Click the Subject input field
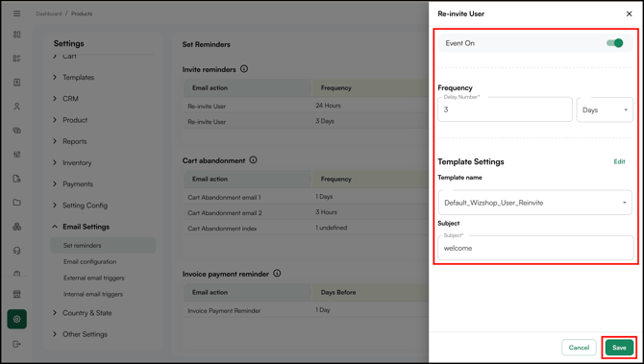Viewport: 644px width, 364px height. 535,248
